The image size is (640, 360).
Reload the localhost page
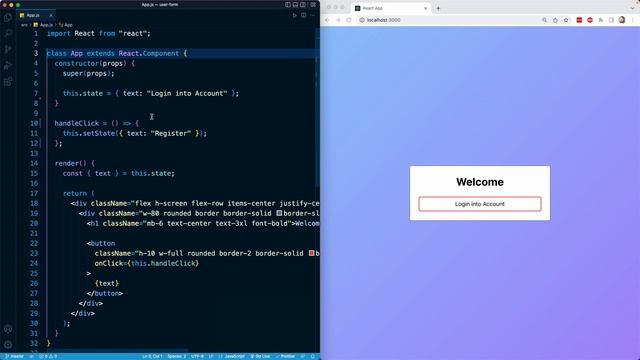(349, 20)
